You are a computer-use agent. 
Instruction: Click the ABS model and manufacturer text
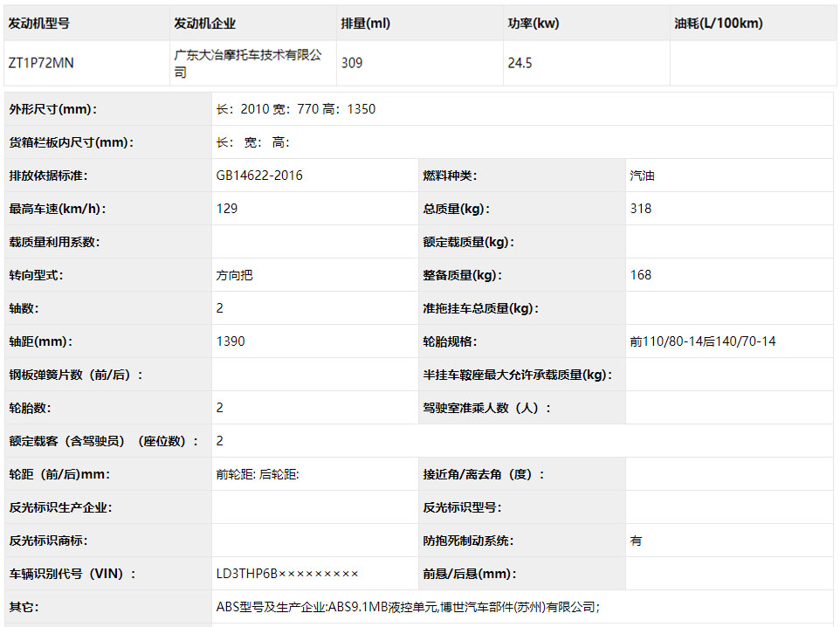[408, 607]
